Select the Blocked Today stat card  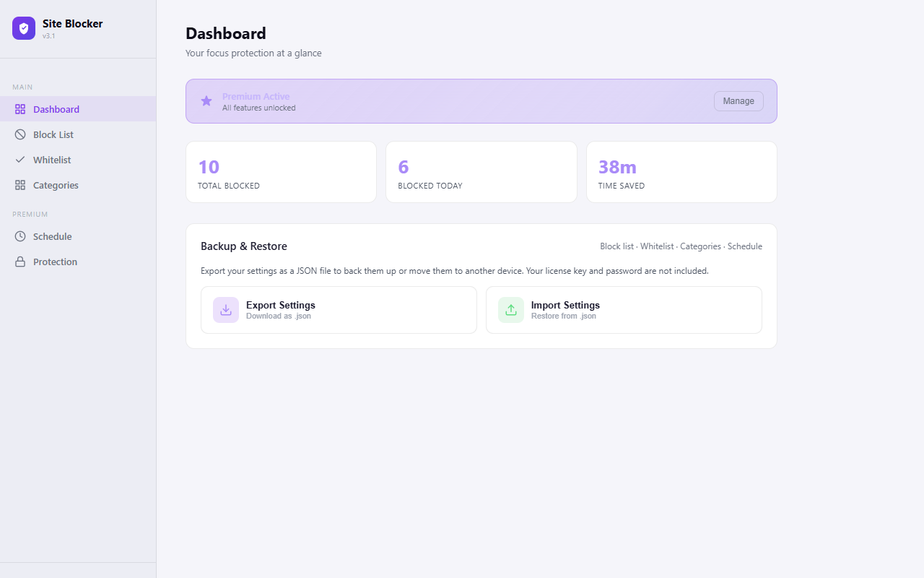(x=481, y=172)
